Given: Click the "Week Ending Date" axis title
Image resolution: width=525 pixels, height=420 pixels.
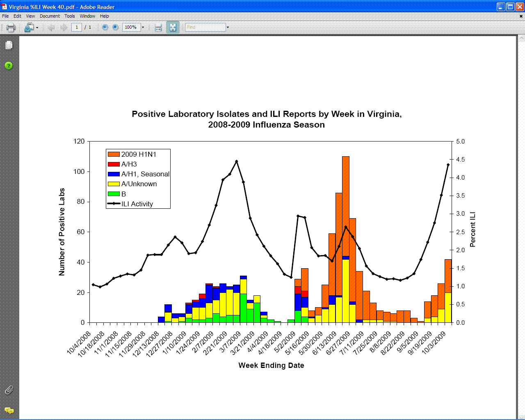Looking at the screenshot, I should point(271,365).
